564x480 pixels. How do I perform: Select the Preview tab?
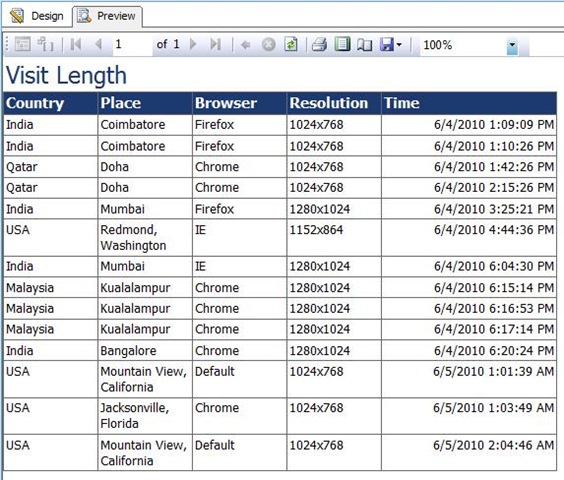(108, 16)
